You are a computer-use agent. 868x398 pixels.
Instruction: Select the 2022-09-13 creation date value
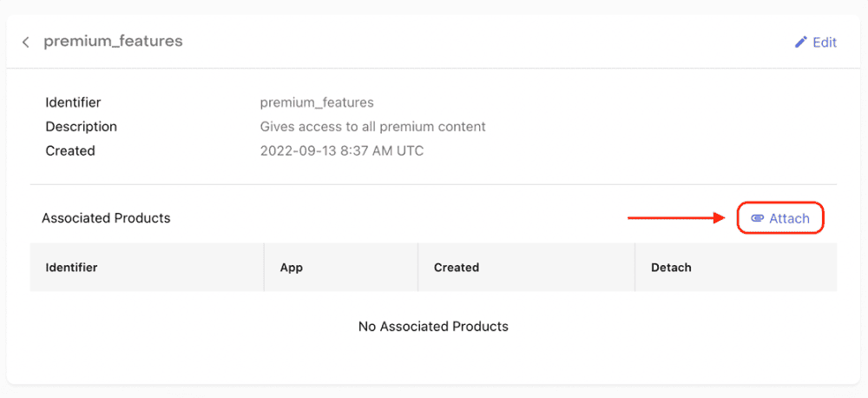tap(342, 151)
